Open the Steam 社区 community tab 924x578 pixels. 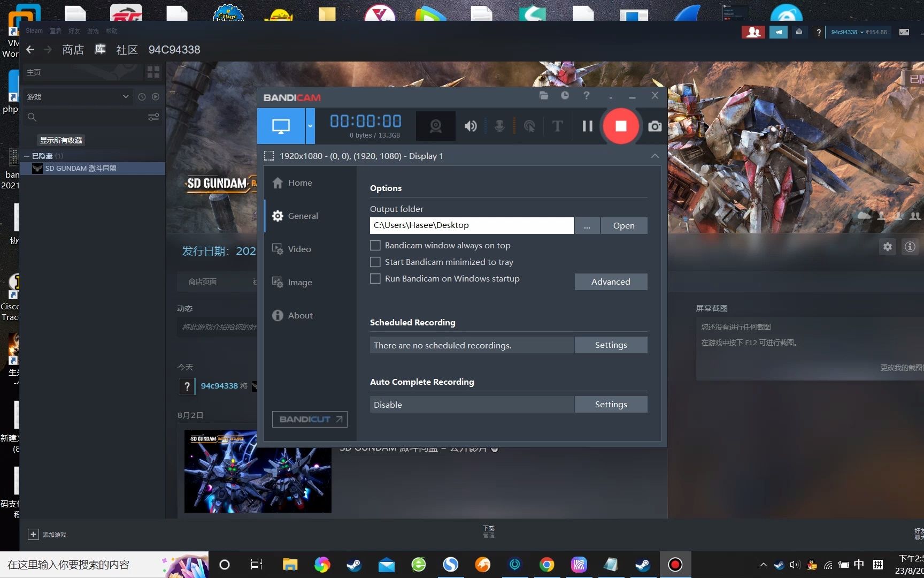tap(127, 50)
